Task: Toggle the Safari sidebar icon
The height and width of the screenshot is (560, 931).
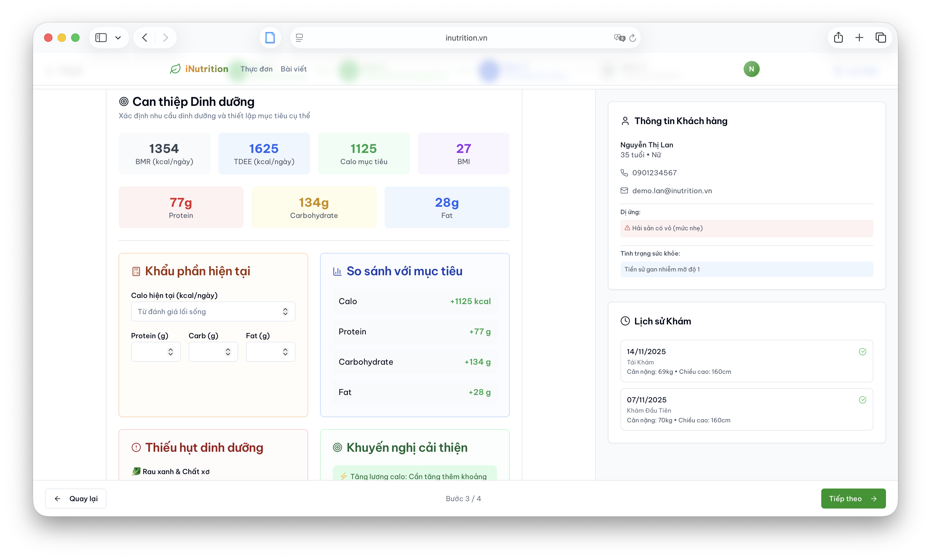Action: (101, 38)
